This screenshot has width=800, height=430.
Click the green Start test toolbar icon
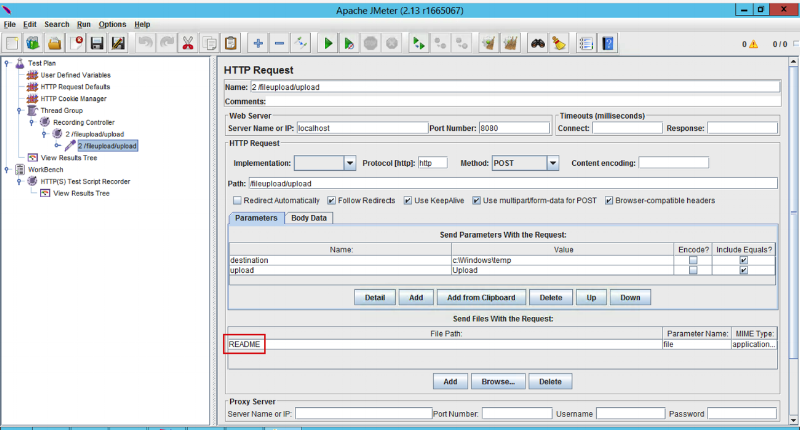tap(327, 43)
